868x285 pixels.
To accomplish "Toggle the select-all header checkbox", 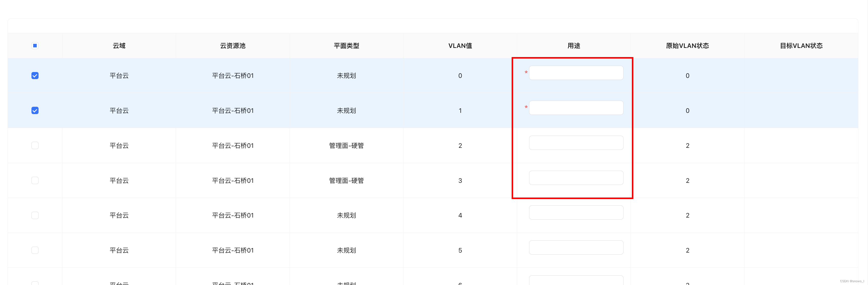I will [35, 45].
